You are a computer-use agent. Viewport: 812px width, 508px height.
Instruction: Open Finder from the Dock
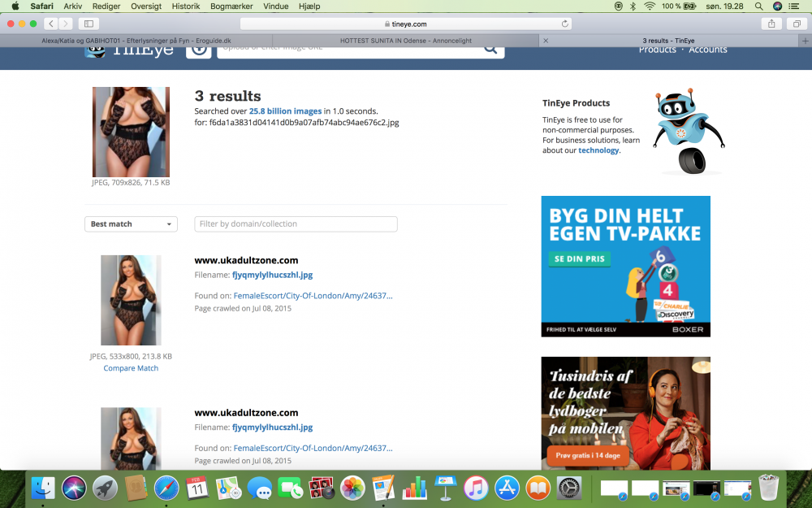click(x=43, y=488)
